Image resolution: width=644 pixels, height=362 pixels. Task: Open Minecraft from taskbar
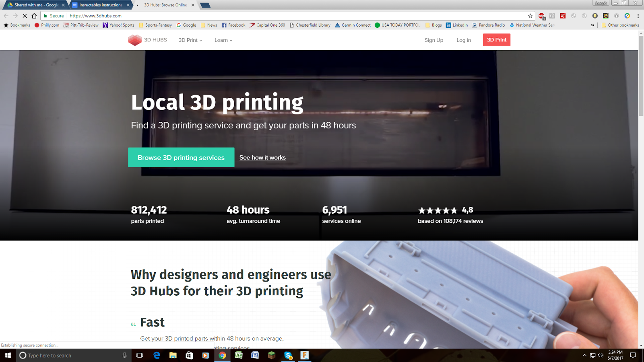272,355
